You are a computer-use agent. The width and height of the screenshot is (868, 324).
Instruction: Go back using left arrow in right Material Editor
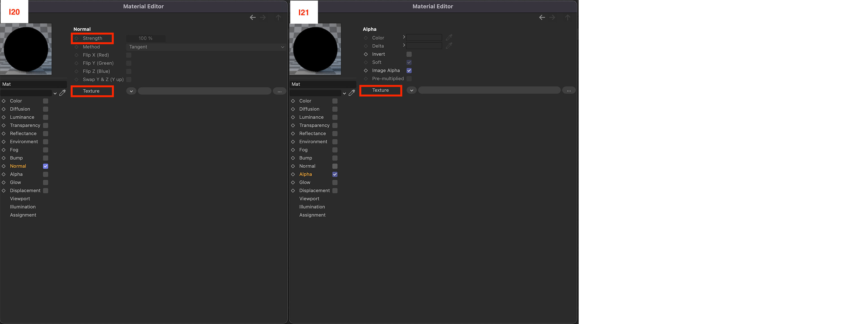tap(542, 18)
